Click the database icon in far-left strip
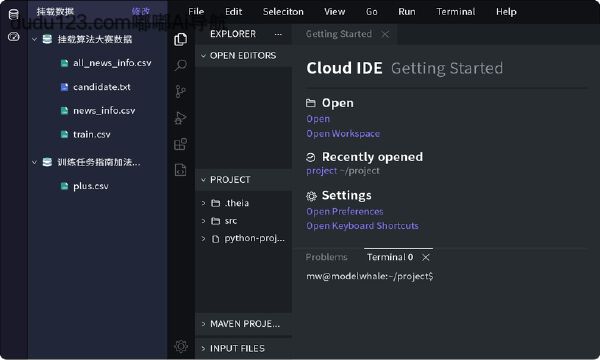Viewport: 600px width, 360px height. click(13, 15)
